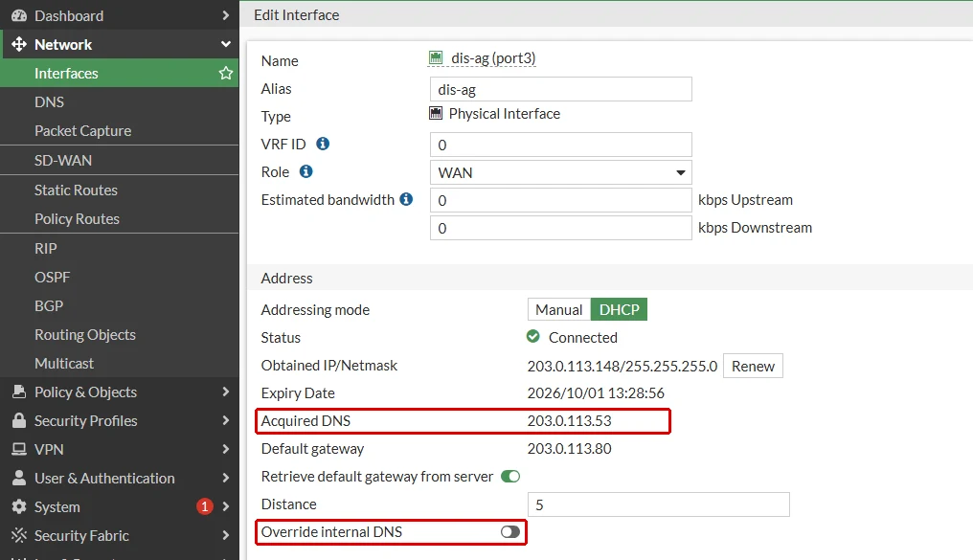Expand the Security Fabric chevron

[x=226, y=535]
